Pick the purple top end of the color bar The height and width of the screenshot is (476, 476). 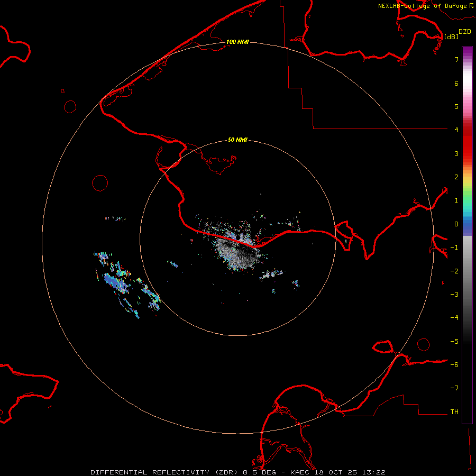click(467, 52)
